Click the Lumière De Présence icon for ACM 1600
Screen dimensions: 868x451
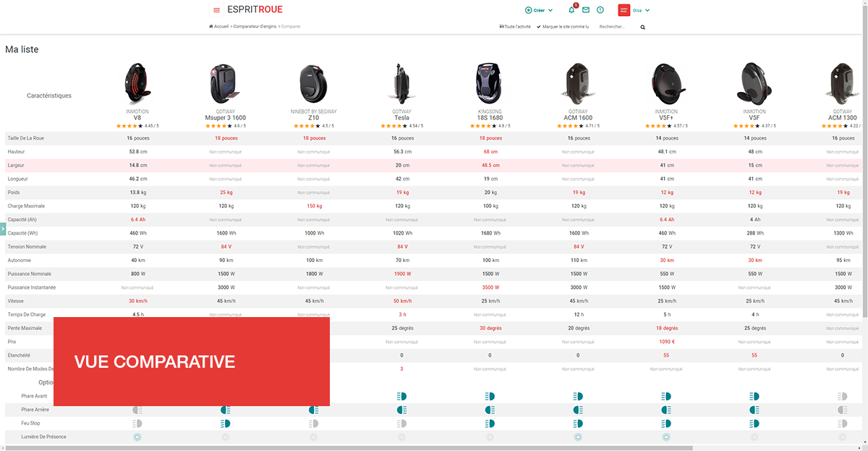pos(578,437)
